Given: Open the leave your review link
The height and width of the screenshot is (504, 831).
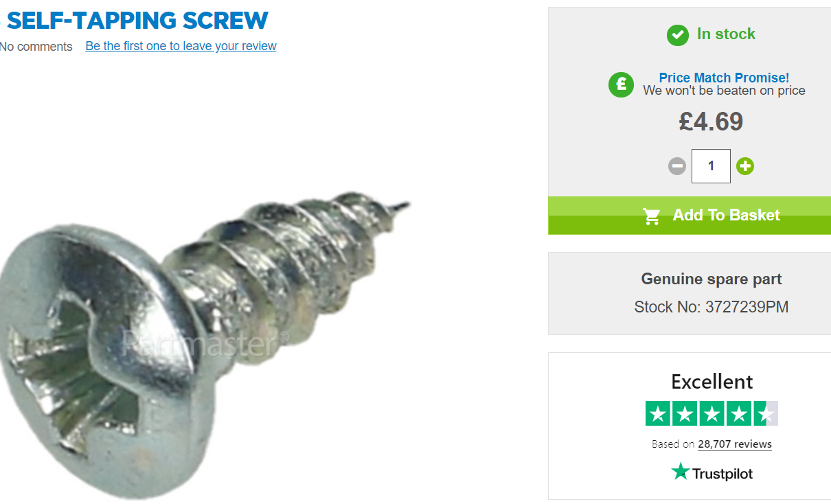Looking at the screenshot, I should pyautogui.click(x=181, y=46).
